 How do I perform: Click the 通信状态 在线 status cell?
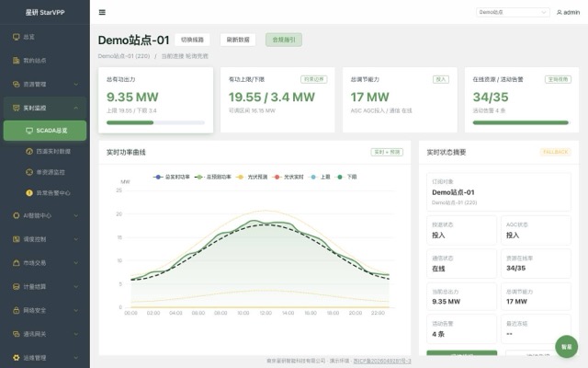pyautogui.click(x=461, y=264)
